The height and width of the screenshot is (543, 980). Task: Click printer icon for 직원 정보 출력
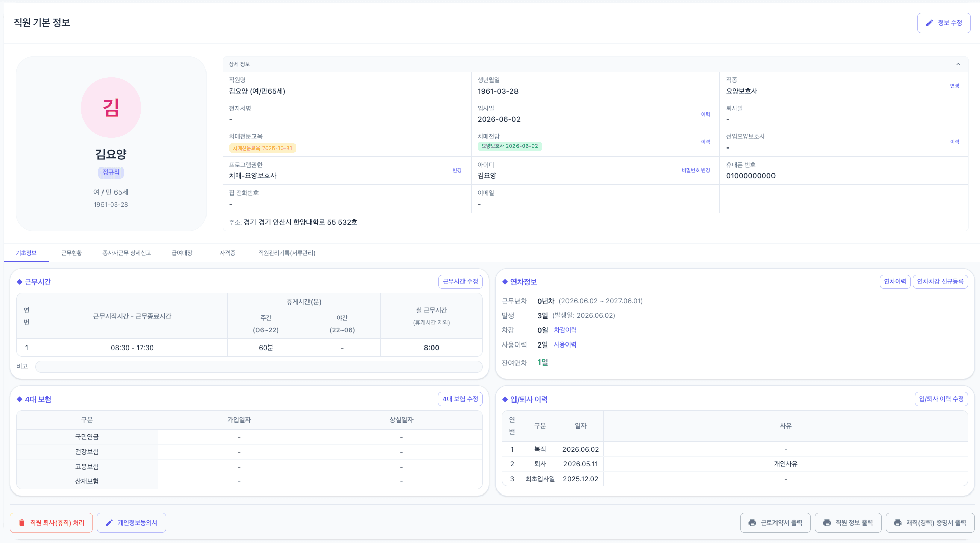pos(827,523)
